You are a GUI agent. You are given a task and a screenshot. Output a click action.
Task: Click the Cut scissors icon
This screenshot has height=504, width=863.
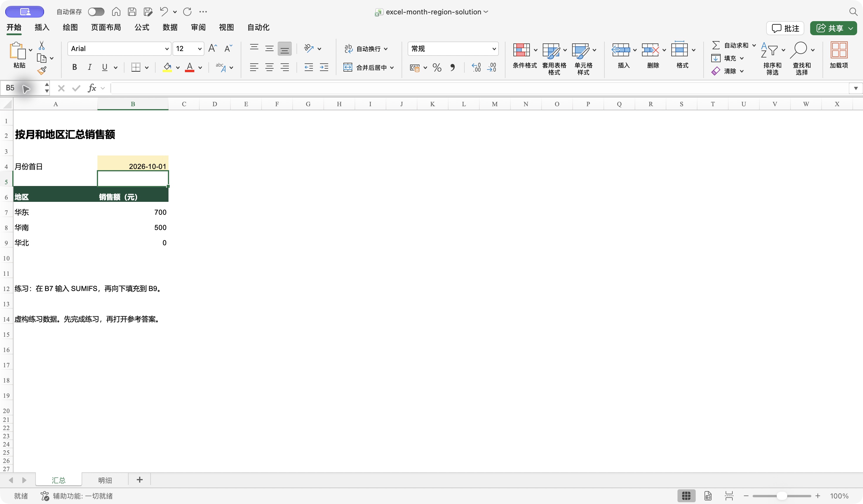(x=41, y=45)
